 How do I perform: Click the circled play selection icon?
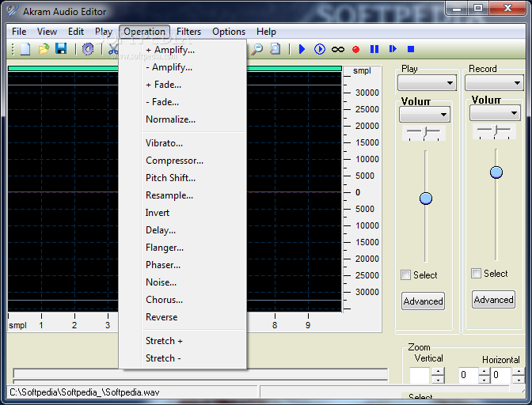point(320,49)
